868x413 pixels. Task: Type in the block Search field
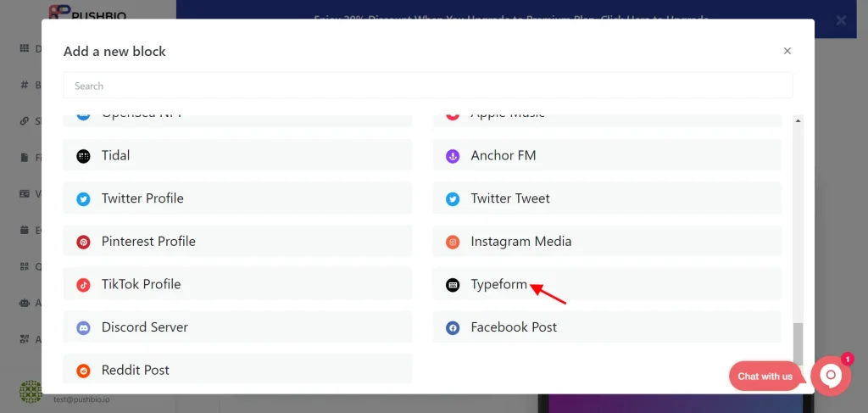click(x=427, y=86)
